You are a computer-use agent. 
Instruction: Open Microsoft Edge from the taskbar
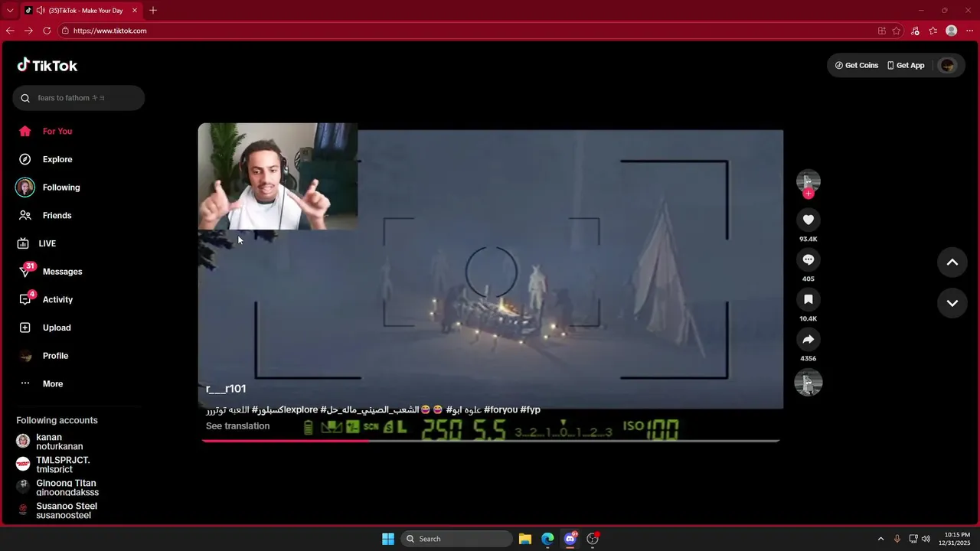click(x=547, y=539)
